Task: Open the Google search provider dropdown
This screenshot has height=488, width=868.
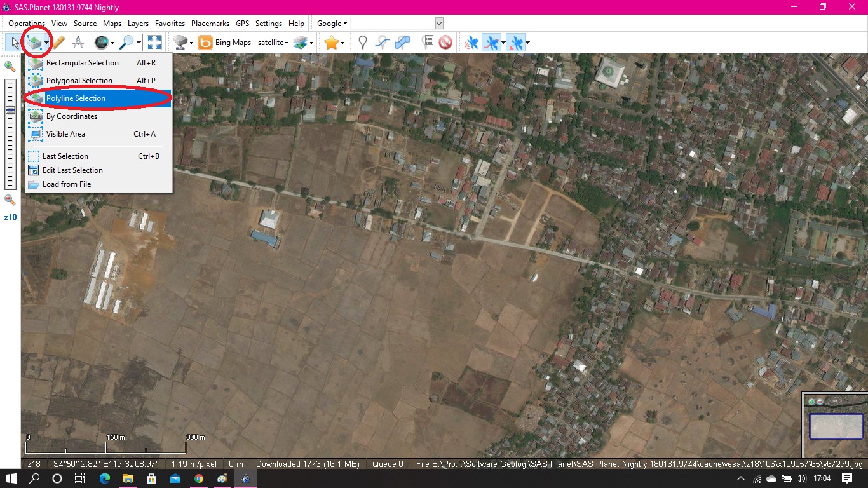Action: coord(331,23)
